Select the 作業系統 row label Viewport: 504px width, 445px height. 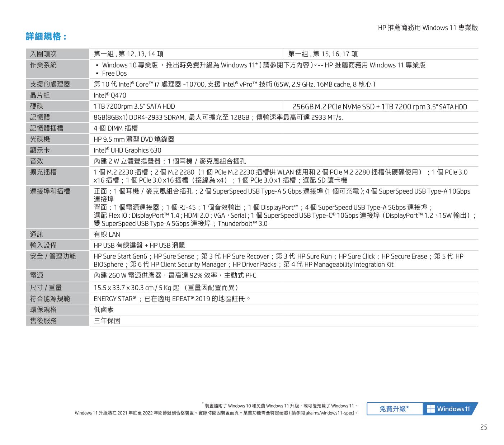click(43, 65)
